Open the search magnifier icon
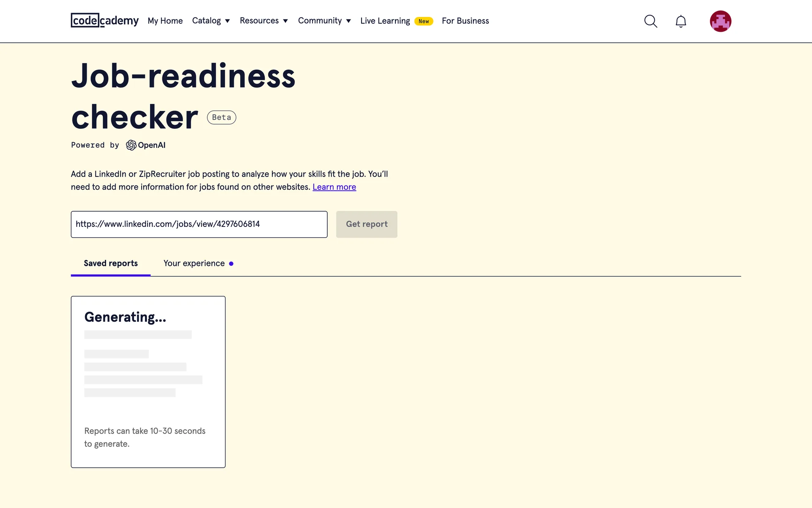 point(650,21)
